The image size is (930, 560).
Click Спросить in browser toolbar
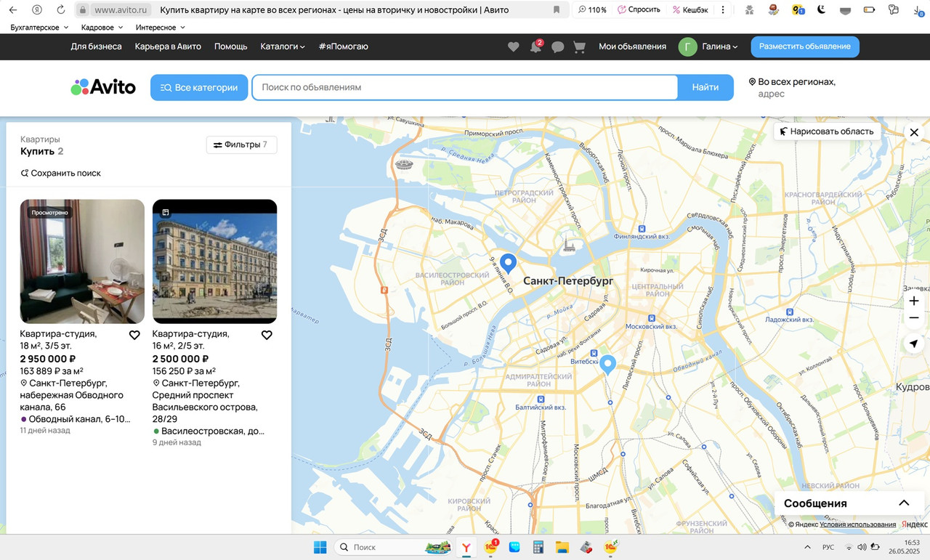639,10
